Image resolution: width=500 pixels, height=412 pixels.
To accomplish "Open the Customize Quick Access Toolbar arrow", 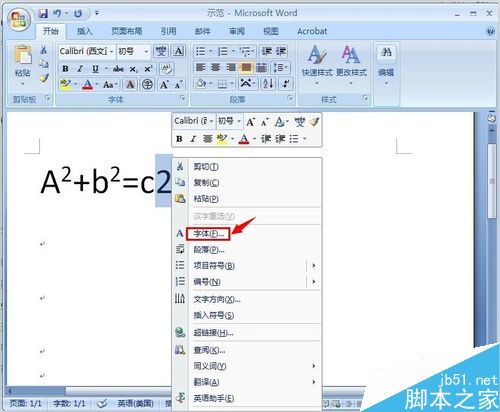I will click(x=97, y=13).
